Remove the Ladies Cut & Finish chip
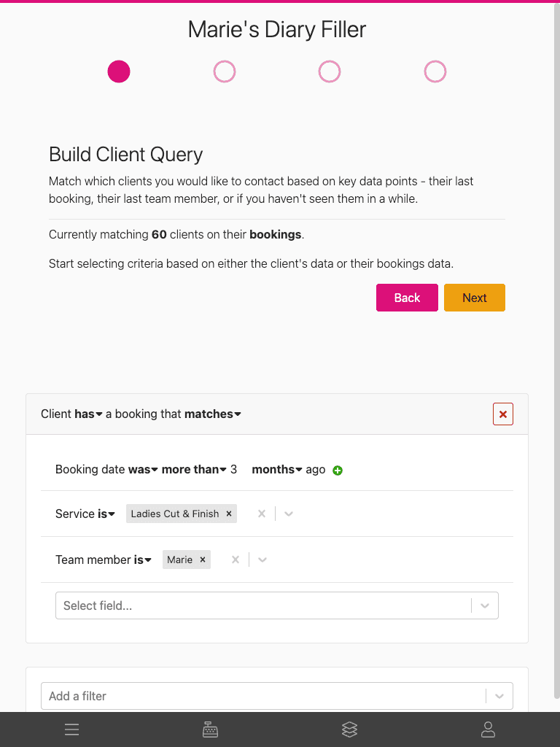This screenshot has width=560, height=747. (229, 514)
